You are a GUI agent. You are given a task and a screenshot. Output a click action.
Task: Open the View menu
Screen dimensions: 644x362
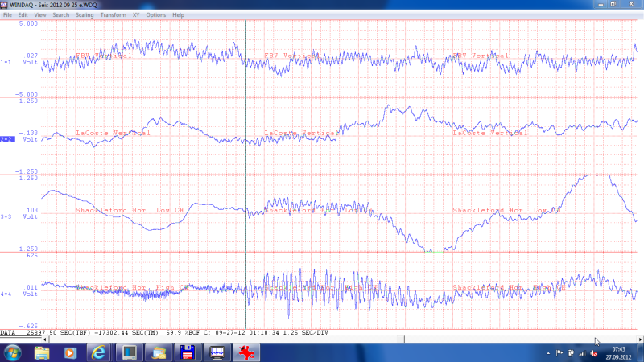39,15
